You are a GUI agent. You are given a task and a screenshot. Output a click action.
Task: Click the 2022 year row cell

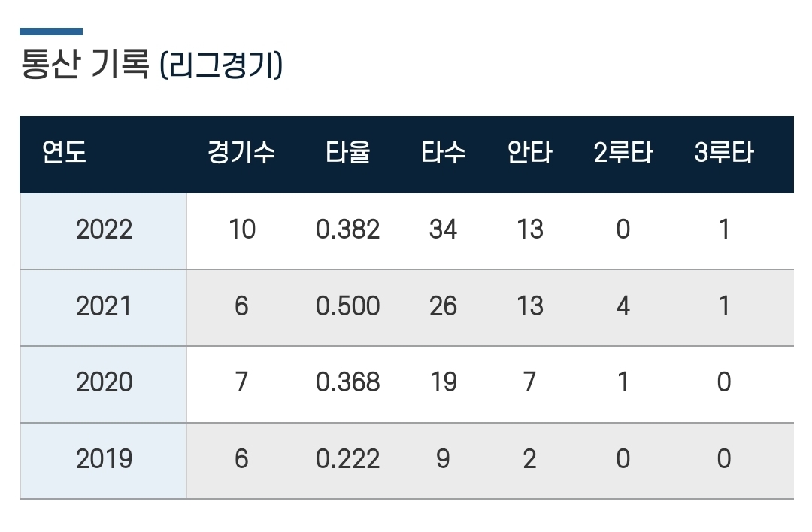pyautogui.click(x=104, y=230)
